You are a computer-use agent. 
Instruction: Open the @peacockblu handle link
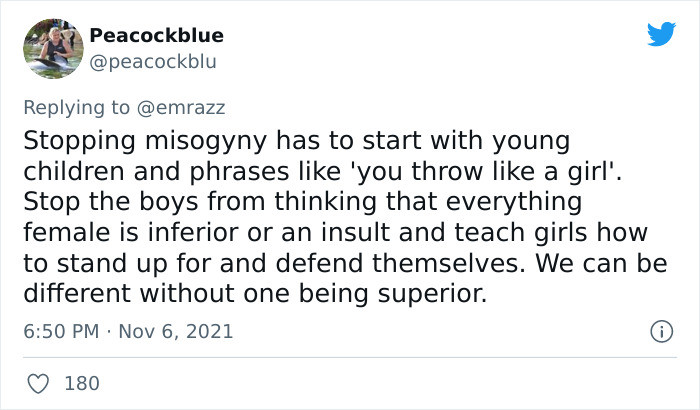coord(153,61)
